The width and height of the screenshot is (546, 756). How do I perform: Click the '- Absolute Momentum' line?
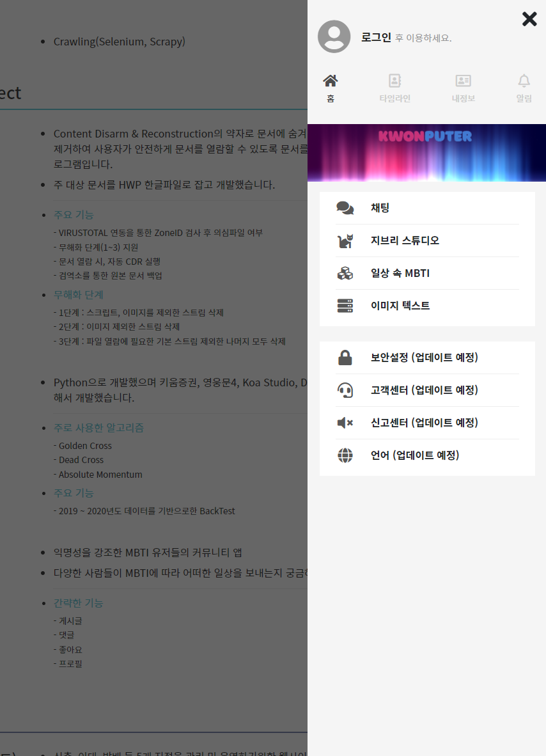(x=98, y=475)
